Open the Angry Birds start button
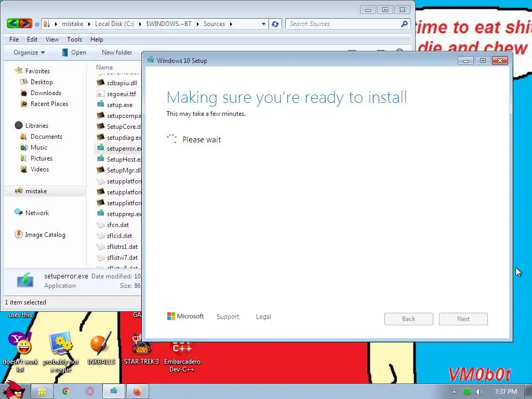 [x=14, y=390]
